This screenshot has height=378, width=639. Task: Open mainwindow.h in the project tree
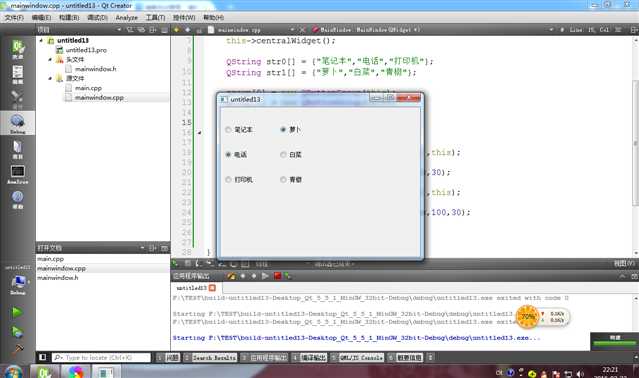pos(95,69)
